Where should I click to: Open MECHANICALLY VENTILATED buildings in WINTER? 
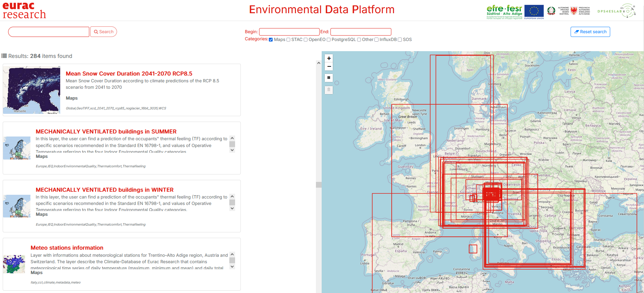(105, 190)
